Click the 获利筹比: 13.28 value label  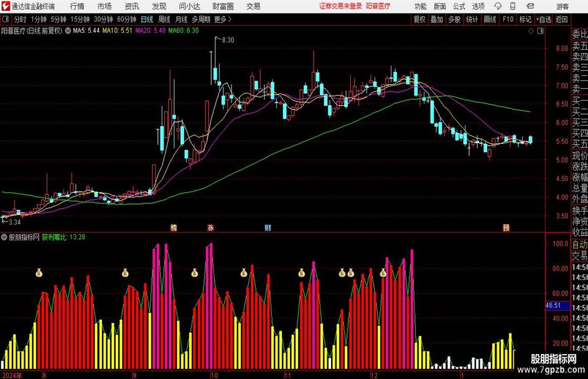coord(63,237)
